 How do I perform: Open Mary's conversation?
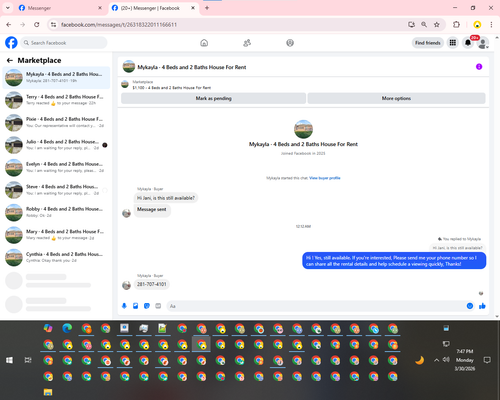(56, 235)
